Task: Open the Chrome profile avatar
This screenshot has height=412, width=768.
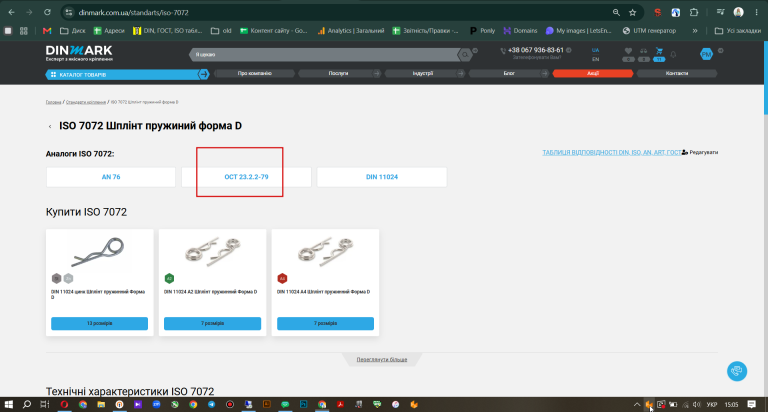Action: [x=739, y=12]
